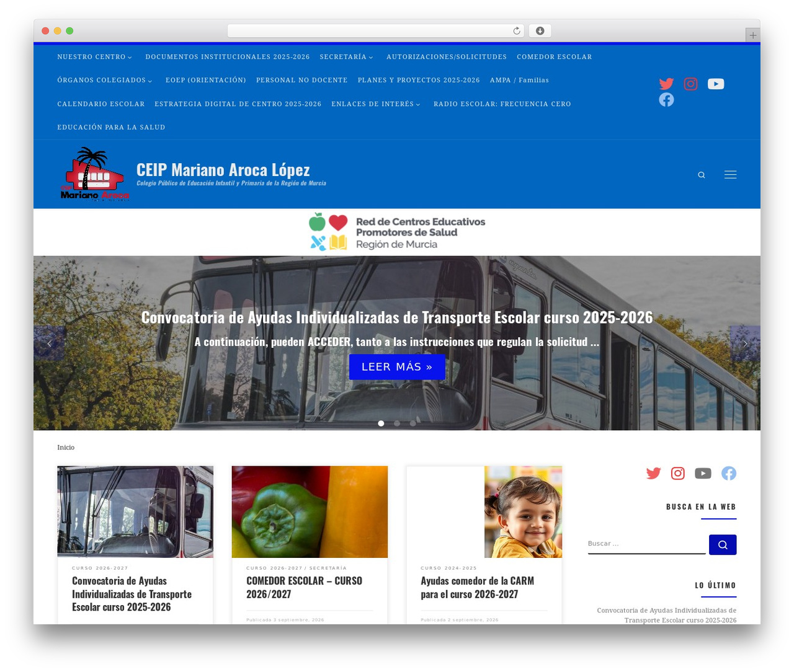Open the Comedor Escolar menu item

[x=555, y=57]
